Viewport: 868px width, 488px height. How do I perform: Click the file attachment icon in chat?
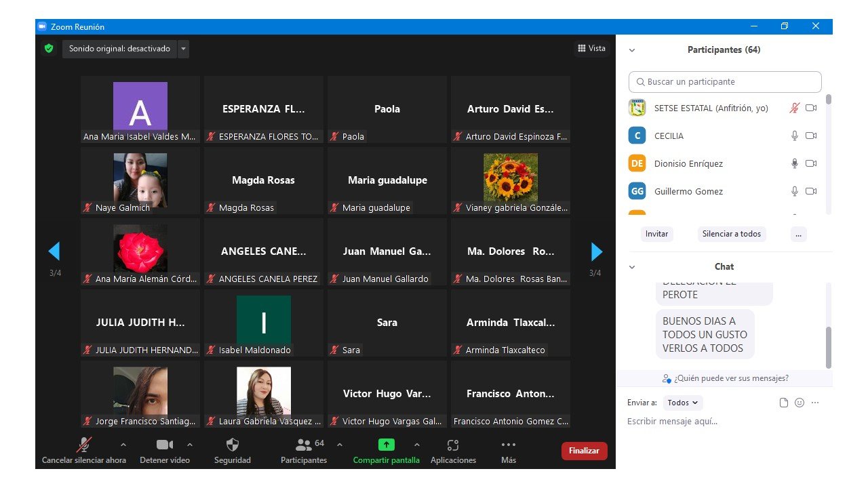[784, 403]
